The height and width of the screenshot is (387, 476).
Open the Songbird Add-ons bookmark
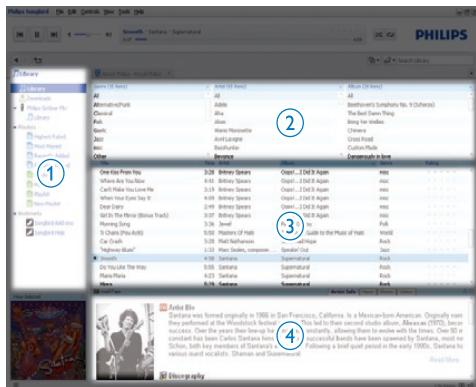tap(50, 223)
